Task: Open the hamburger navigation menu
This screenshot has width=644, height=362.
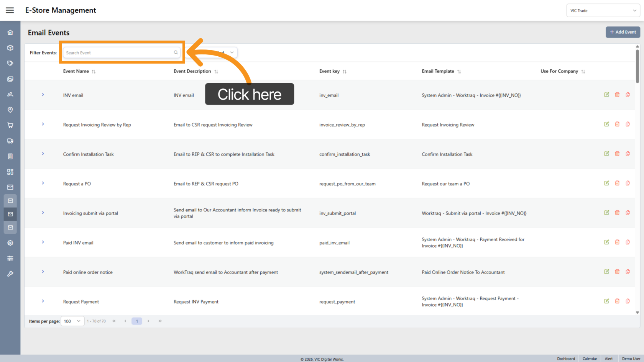Action: [10, 10]
